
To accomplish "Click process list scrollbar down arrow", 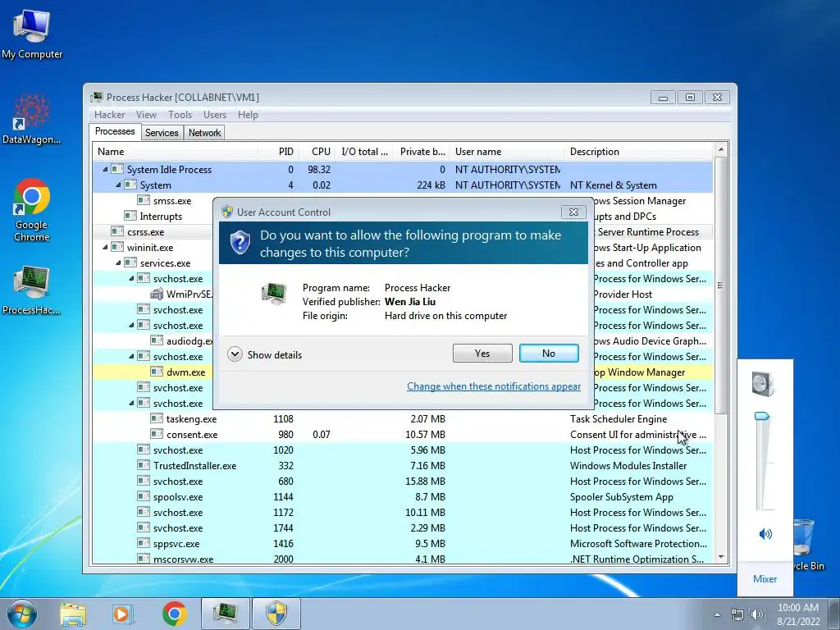I will 720,557.
